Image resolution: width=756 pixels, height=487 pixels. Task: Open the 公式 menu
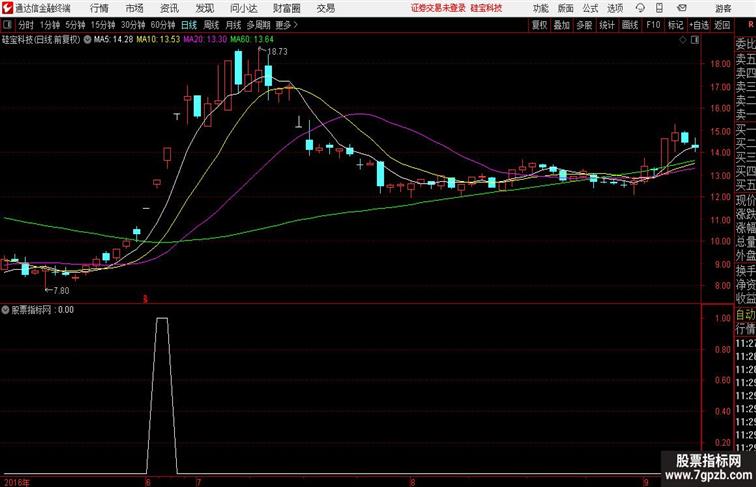click(x=590, y=8)
